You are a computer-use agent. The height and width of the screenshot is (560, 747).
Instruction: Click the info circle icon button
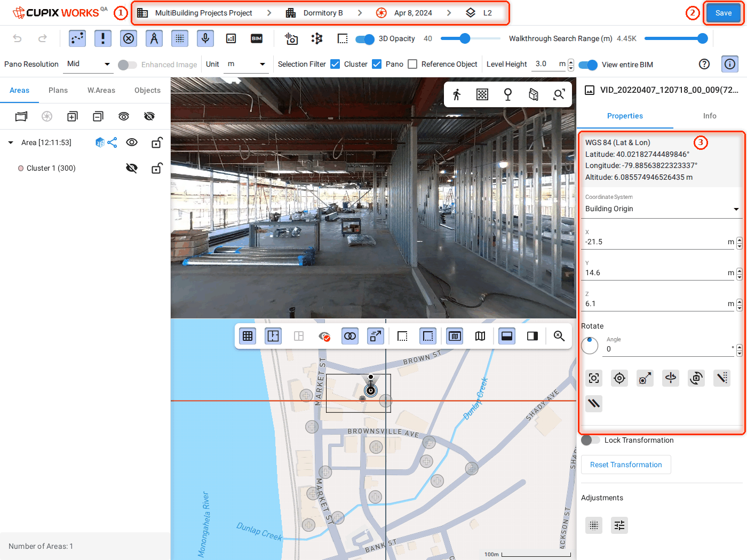730,64
